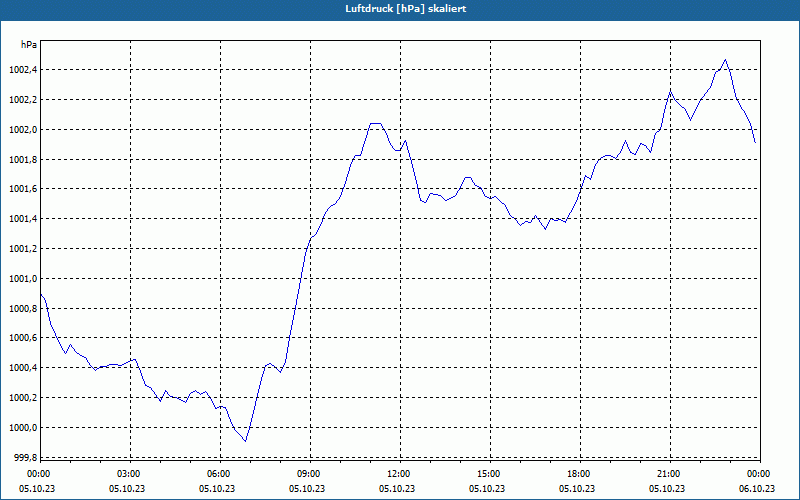
Task: Click the title 'Luftdruck [hPa] skaliert'
Action: 406,9
